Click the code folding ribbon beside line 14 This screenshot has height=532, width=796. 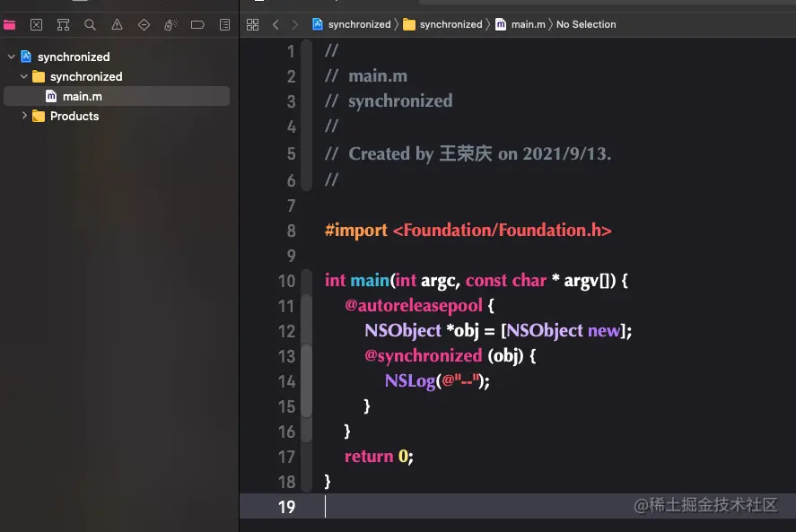pyautogui.click(x=306, y=381)
